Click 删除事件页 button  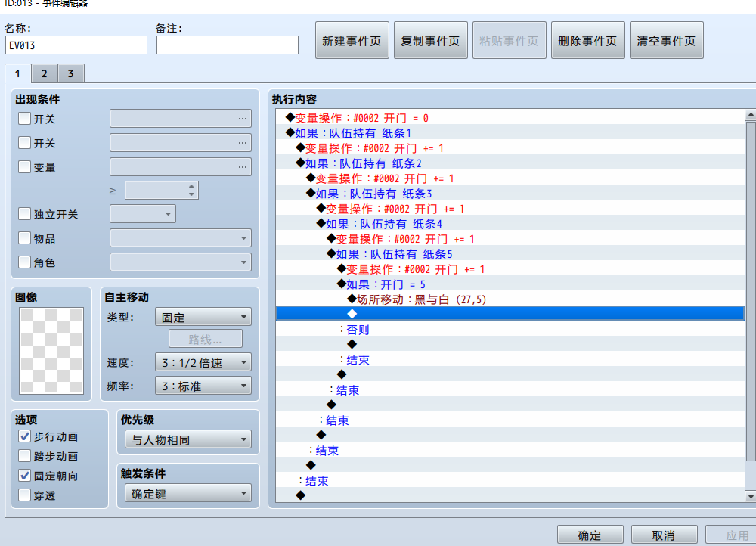587,41
